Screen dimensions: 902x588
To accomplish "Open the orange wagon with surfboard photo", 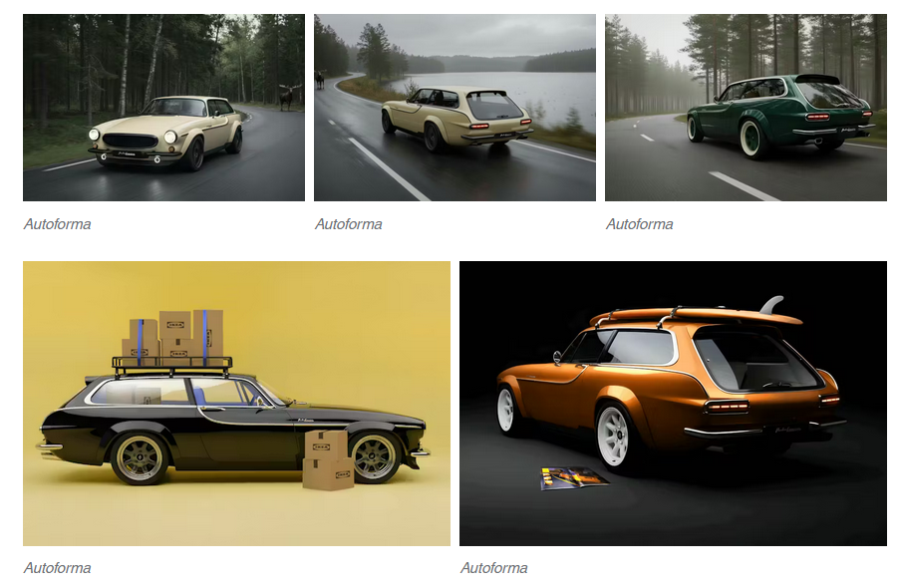I will click(673, 404).
